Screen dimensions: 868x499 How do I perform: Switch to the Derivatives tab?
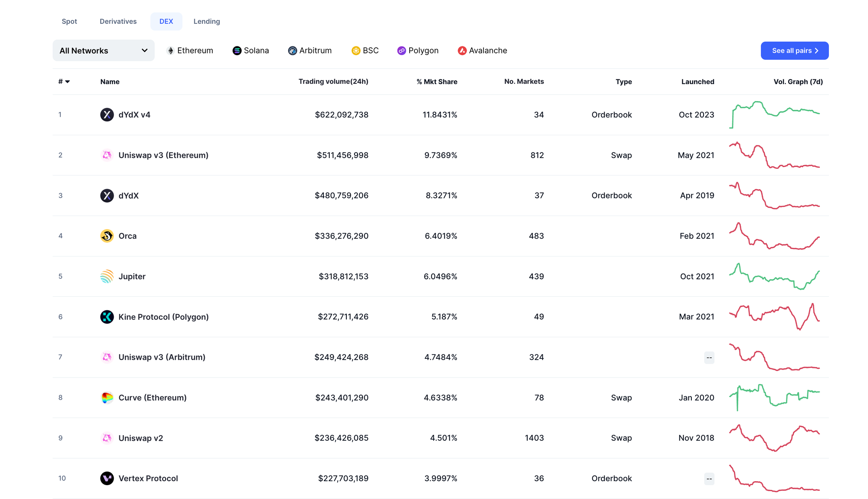pyautogui.click(x=118, y=21)
